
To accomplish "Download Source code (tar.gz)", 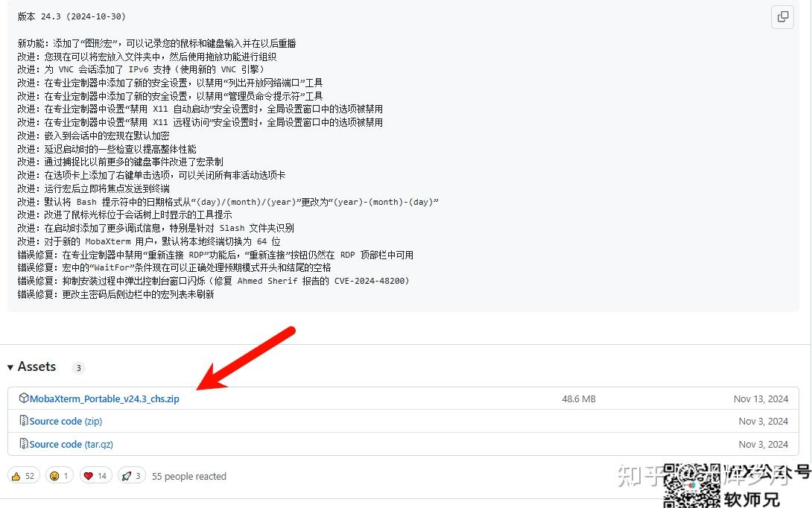I will coord(71,444).
